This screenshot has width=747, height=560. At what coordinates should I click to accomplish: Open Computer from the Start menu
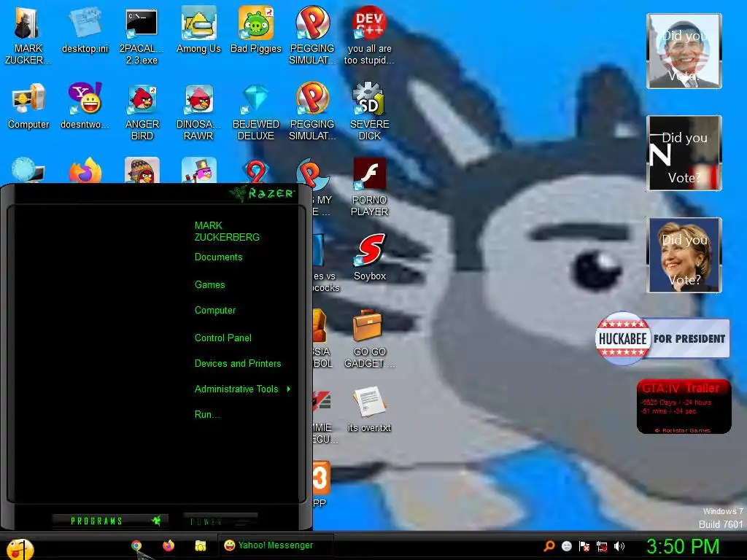coord(215,311)
